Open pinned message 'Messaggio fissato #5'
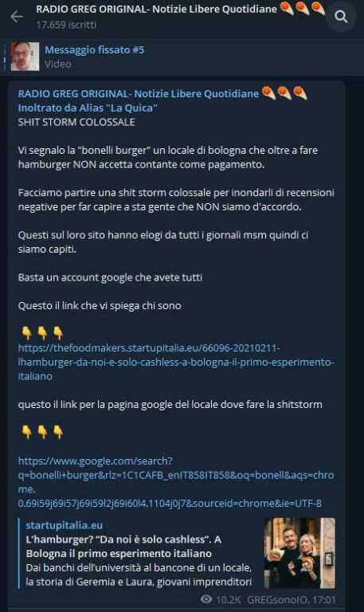This screenshot has height=612, width=364. (x=95, y=50)
